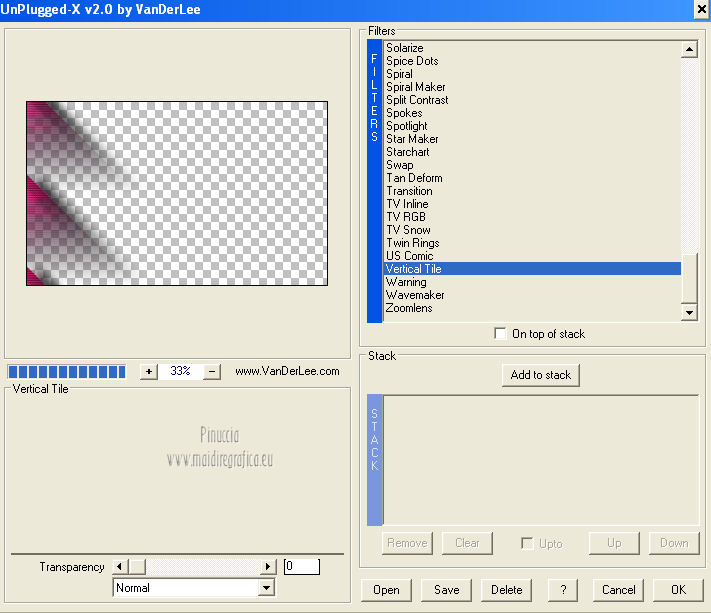Click the Transparency value field
711x613 pixels.
pos(302,566)
